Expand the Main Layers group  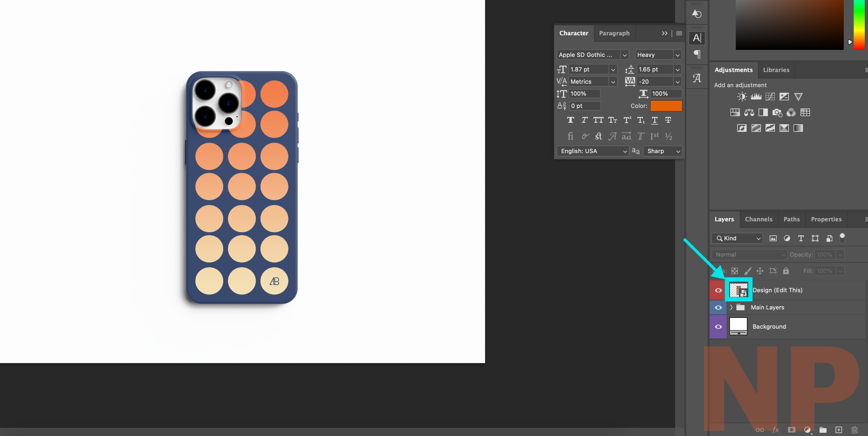point(731,307)
